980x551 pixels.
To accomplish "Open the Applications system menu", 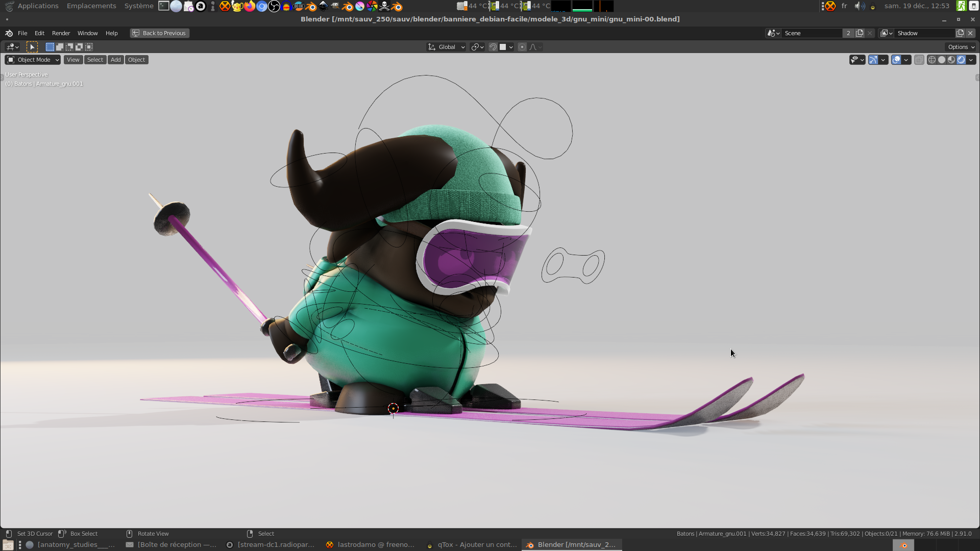I will click(38, 6).
